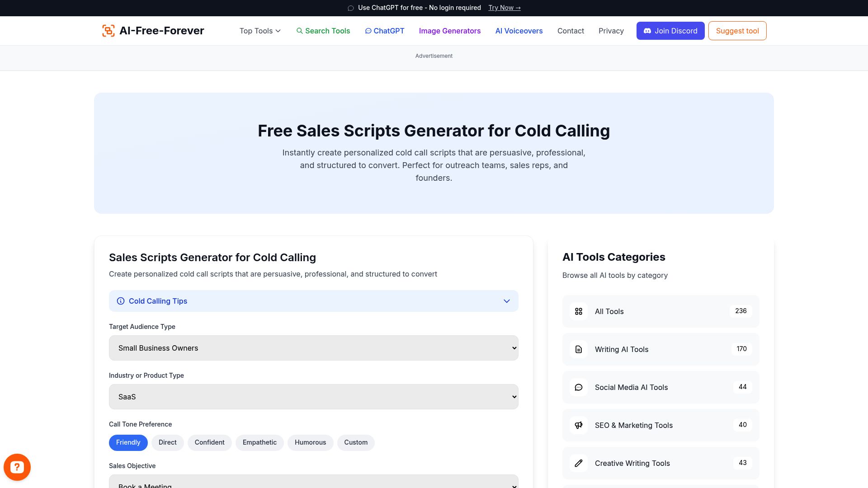
Task: Open the Target Audience Type dropdown
Action: coord(314,348)
